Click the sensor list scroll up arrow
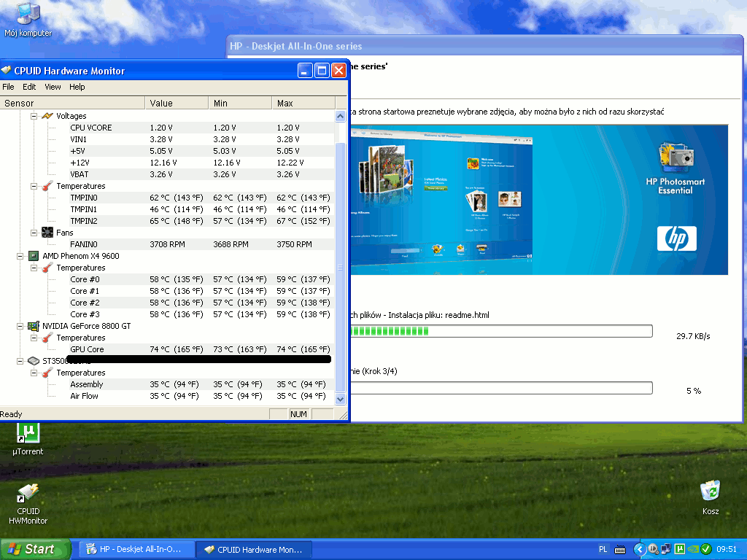The image size is (747, 560). coord(340,116)
